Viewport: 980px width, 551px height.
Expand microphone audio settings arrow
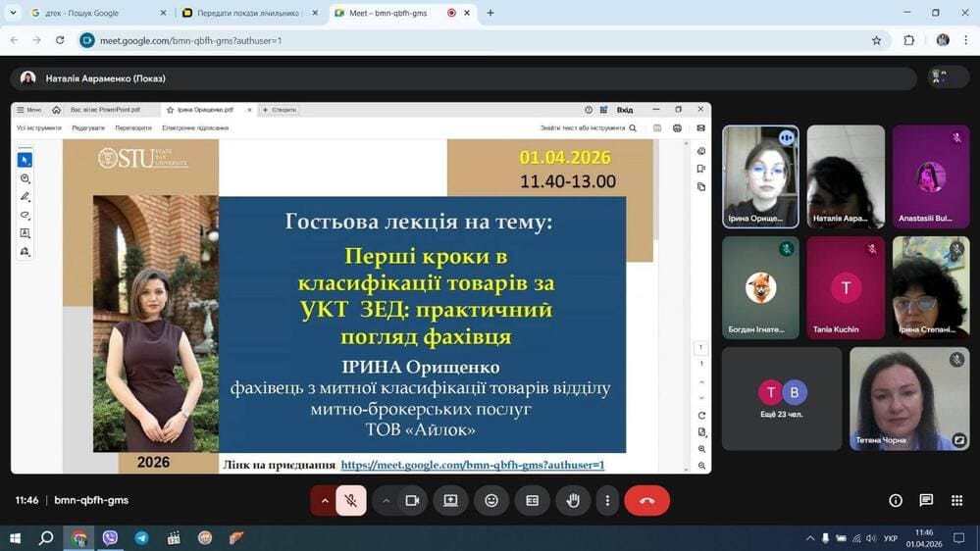click(325, 500)
